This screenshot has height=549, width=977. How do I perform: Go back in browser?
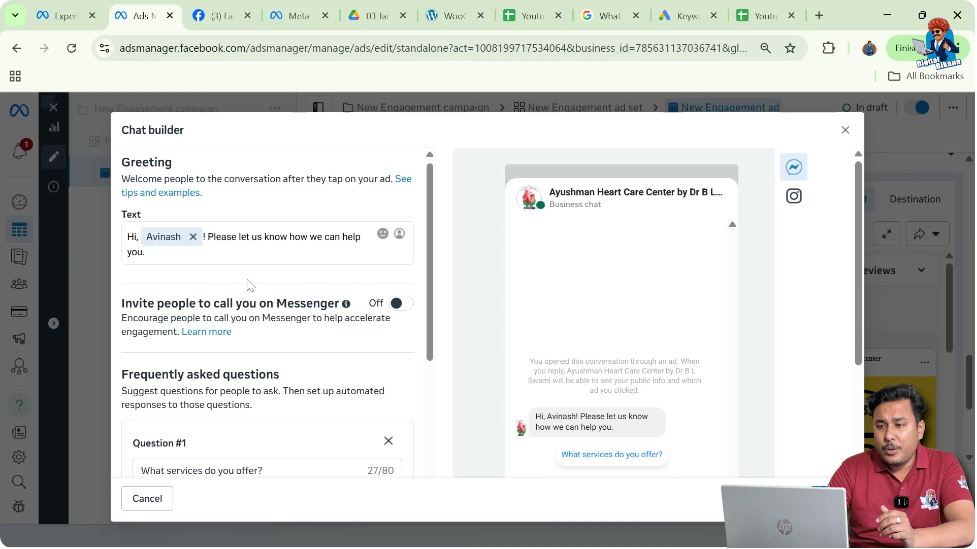tap(17, 48)
